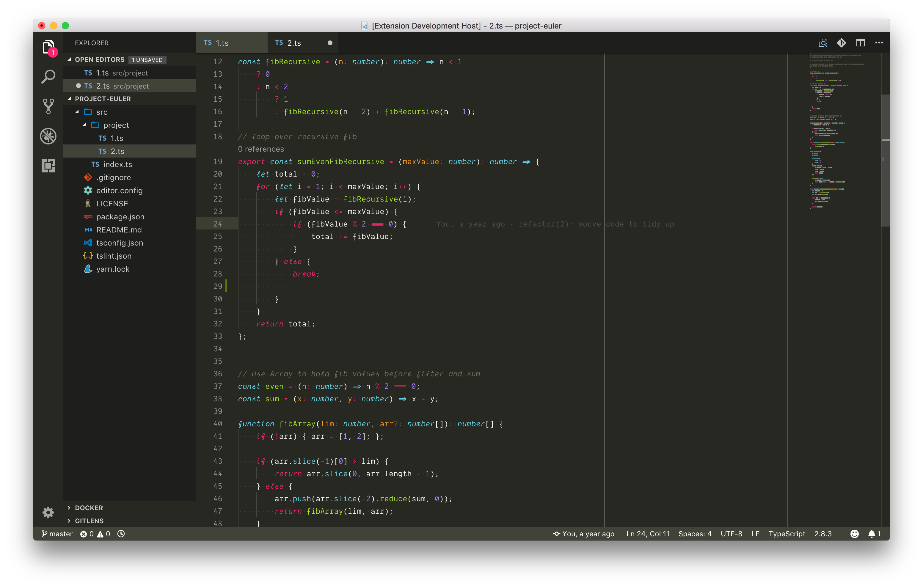Expand the GITLENS section

(89, 521)
